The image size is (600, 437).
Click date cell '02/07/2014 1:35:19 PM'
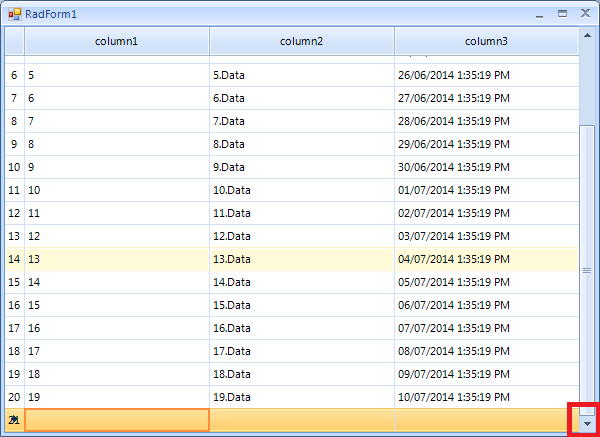(x=486, y=213)
